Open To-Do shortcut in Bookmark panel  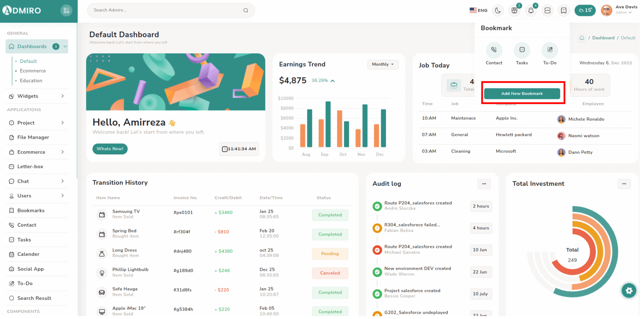(550, 50)
